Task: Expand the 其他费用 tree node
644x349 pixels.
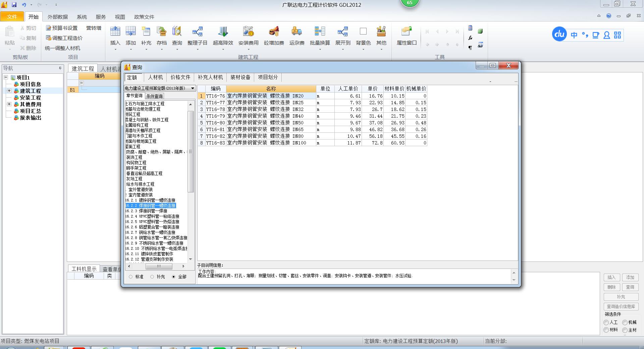Action: (x=9, y=104)
